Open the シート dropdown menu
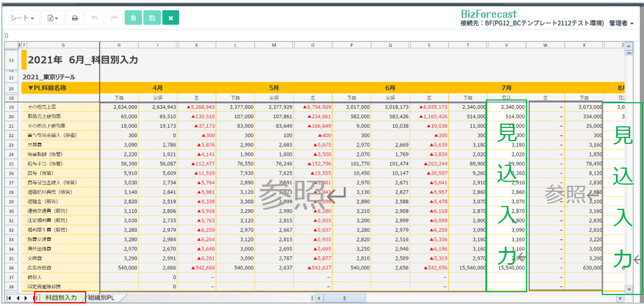This screenshot has width=644, height=306. tap(23, 18)
